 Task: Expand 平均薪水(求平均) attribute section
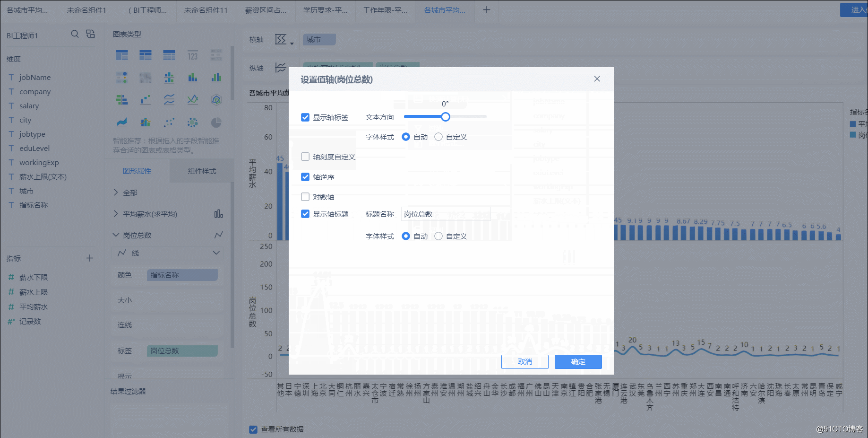click(116, 214)
